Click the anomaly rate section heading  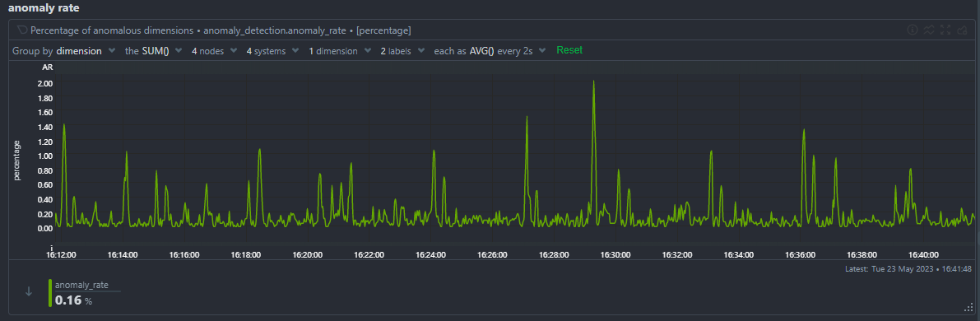pos(43,8)
